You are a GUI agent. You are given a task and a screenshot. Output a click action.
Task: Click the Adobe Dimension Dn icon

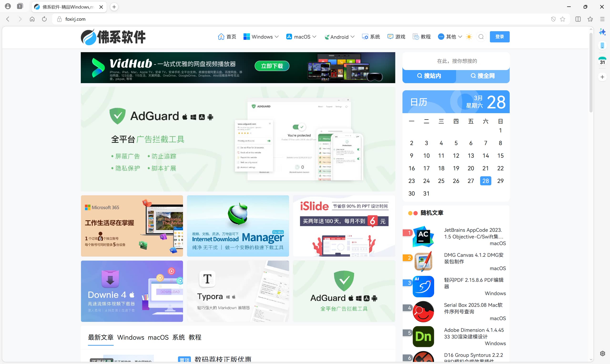click(x=423, y=337)
